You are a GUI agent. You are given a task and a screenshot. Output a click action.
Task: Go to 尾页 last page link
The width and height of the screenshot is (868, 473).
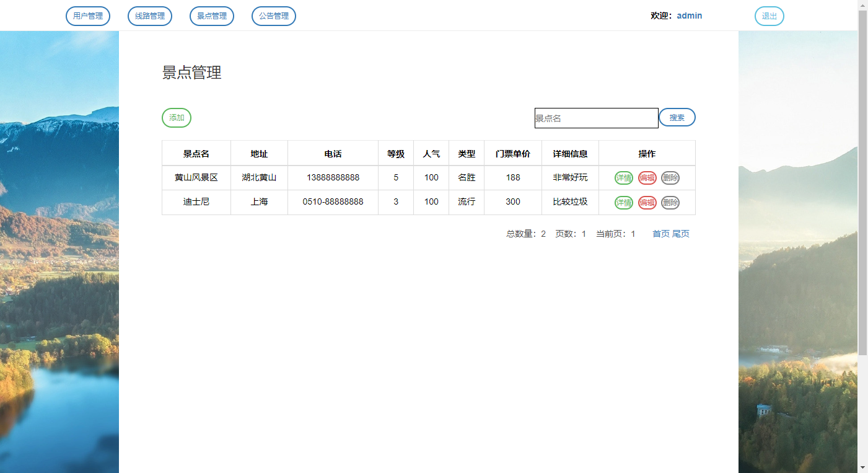click(681, 234)
